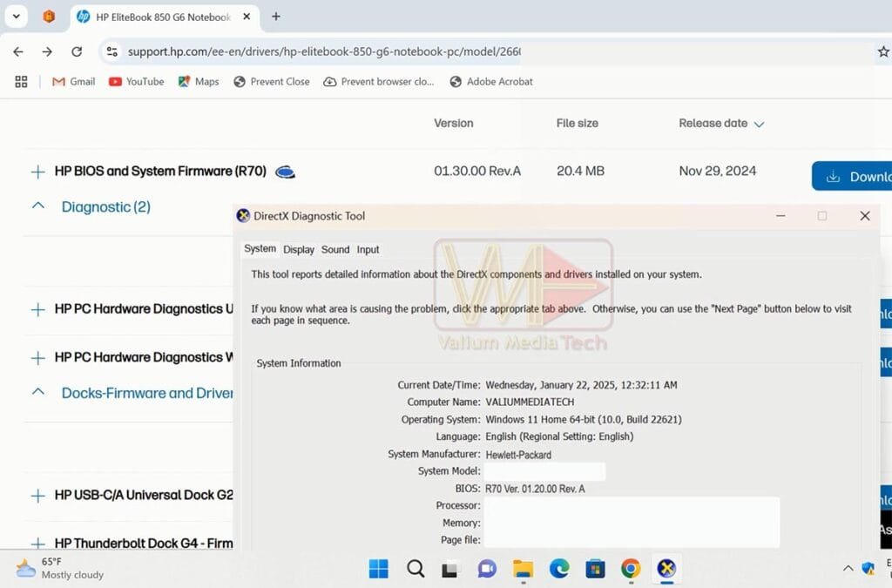This screenshot has height=588, width=892.
Task: Expand HP BIOS and System Firmware (R70) row
Action: point(37,172)
